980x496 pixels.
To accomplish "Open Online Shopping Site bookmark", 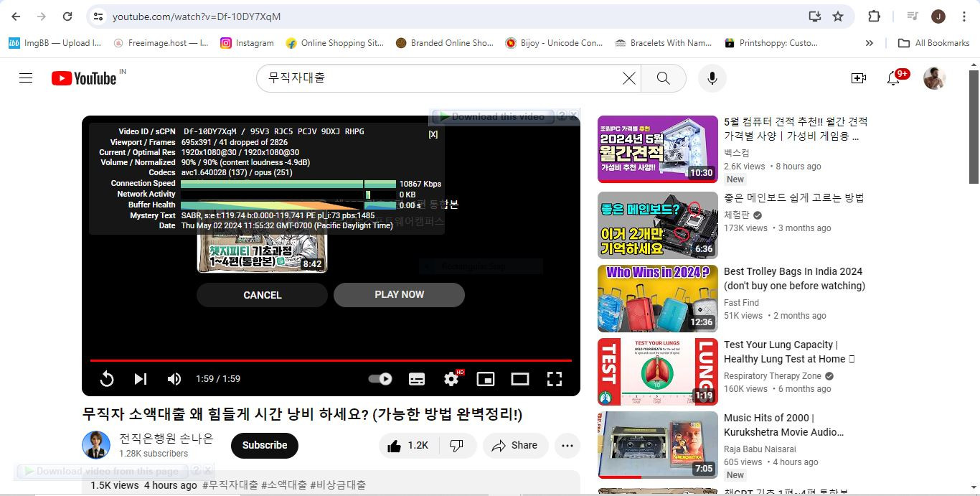I will 334,43.
